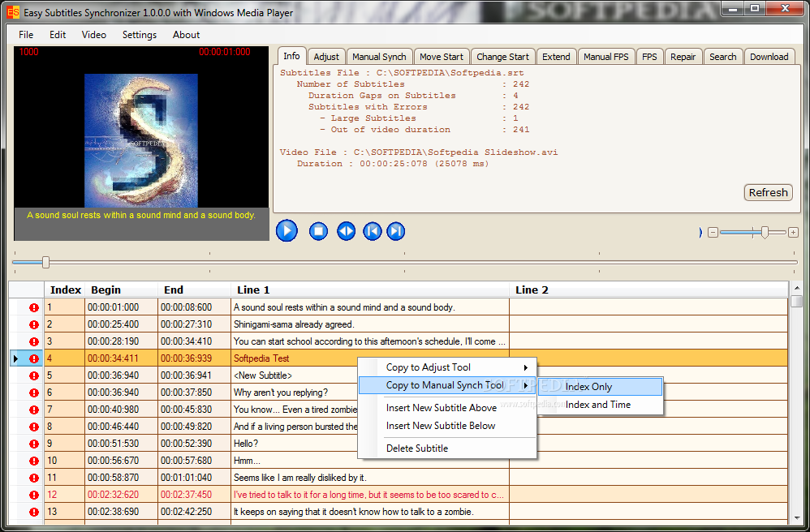Screen dimensions: 810x532
Task: Select the 'Seems like I am really disliked' row text
Action: click(300, 478)
